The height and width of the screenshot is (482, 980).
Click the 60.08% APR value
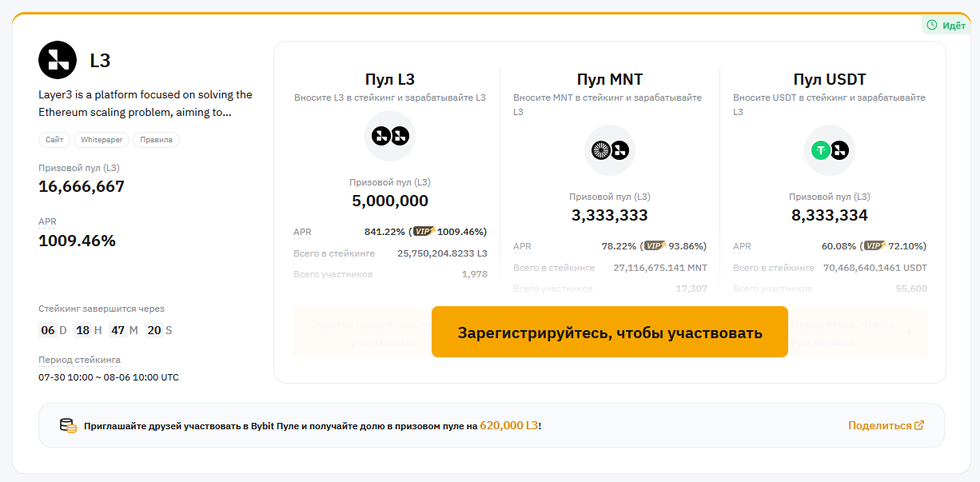(x=839, y=246)
